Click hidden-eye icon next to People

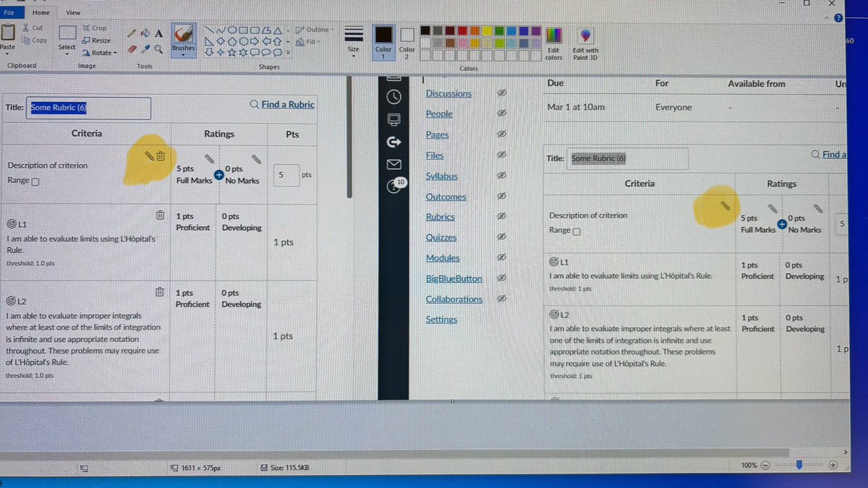pos(501,114)
